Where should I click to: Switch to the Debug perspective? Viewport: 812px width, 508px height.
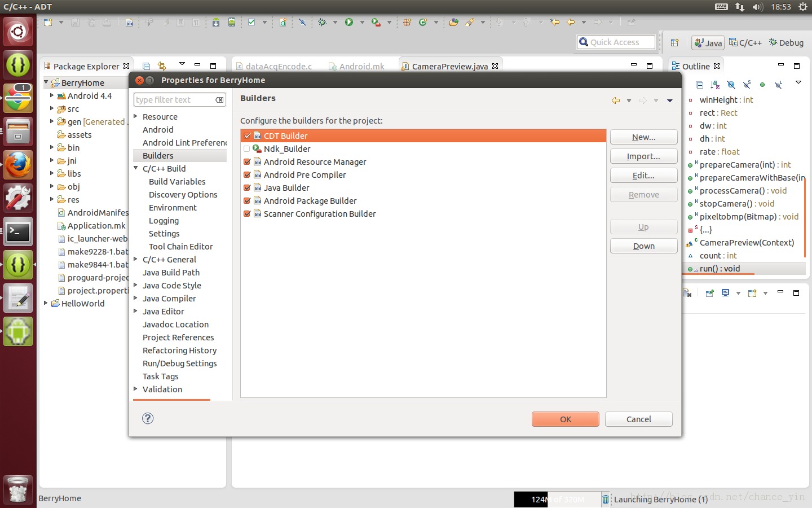click(787, 42)
